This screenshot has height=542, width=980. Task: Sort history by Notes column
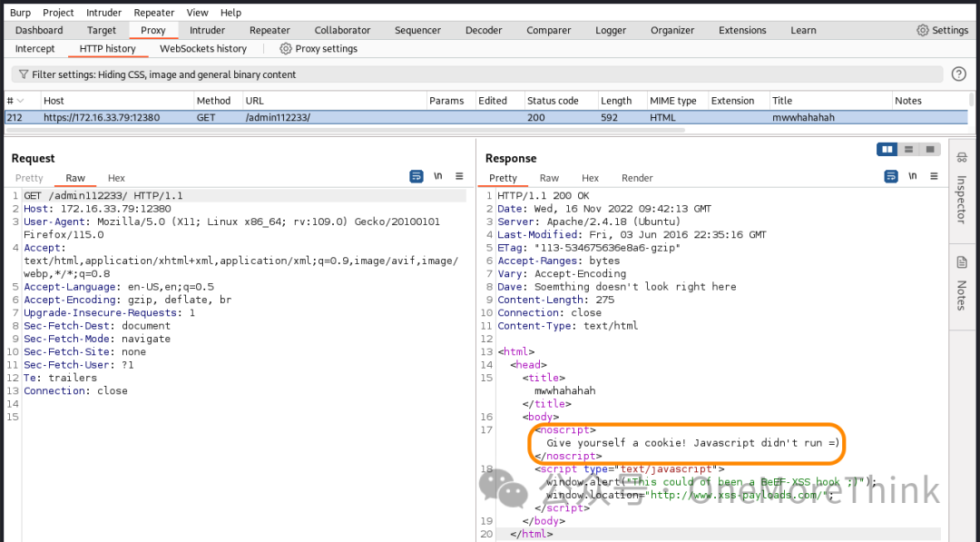929,101
